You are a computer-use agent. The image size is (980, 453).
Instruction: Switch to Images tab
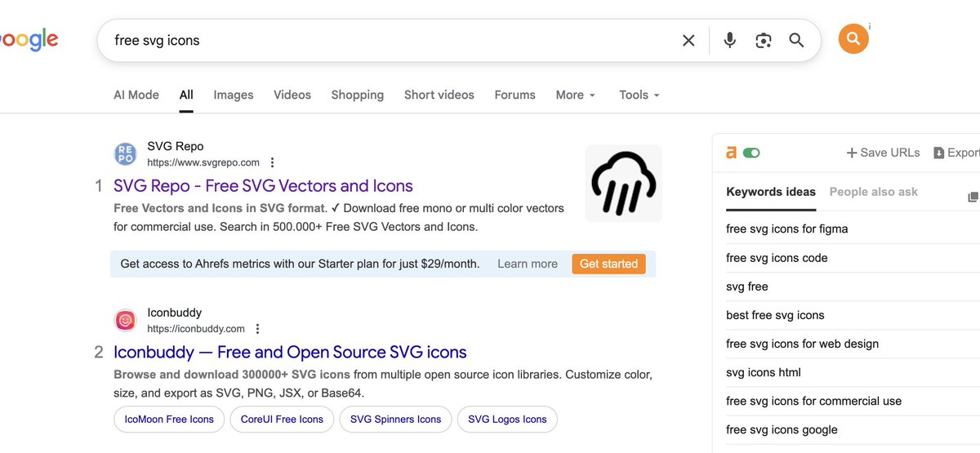[234, 95]
